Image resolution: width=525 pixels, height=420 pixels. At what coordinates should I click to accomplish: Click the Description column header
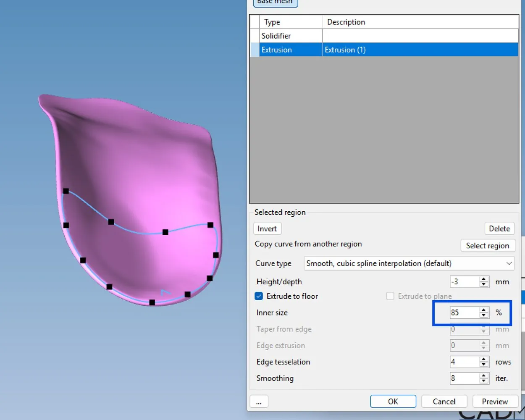pyautogui.click(x=420, y=22)
